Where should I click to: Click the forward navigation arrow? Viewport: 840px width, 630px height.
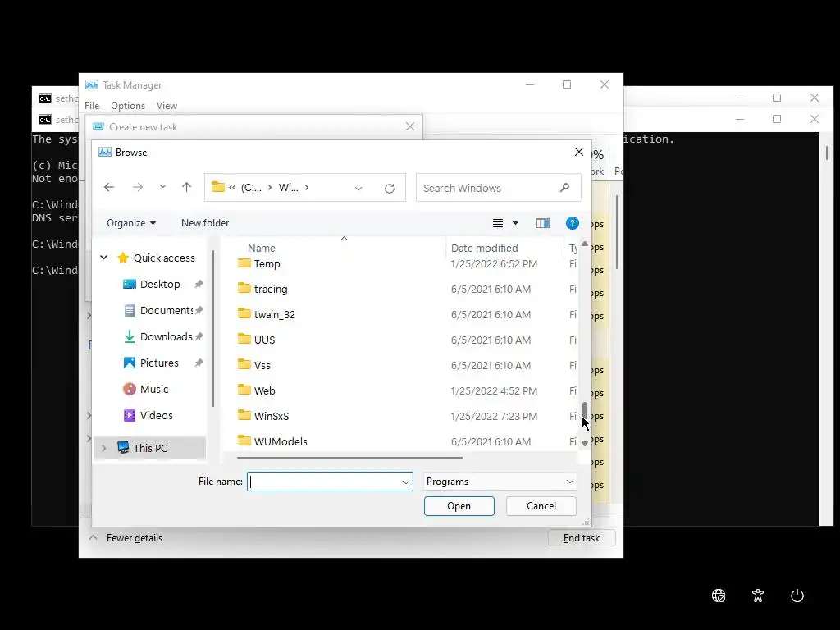pos(138,188)
